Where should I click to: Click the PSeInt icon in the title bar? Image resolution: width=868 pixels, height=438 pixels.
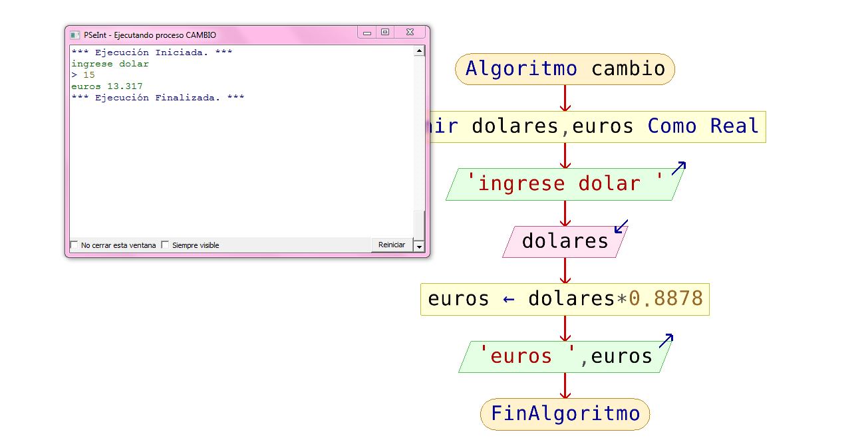(75, 34)
